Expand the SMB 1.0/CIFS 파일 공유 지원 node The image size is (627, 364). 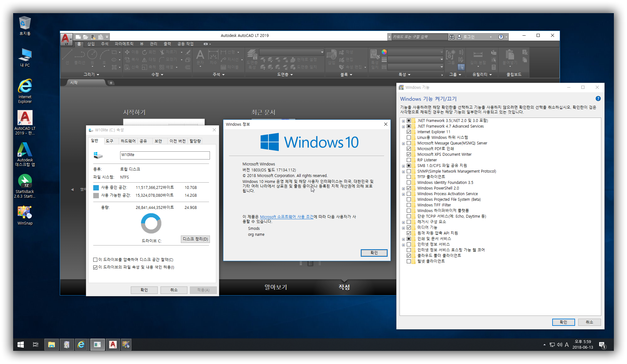pyautogui.click(x=403, y=166)
